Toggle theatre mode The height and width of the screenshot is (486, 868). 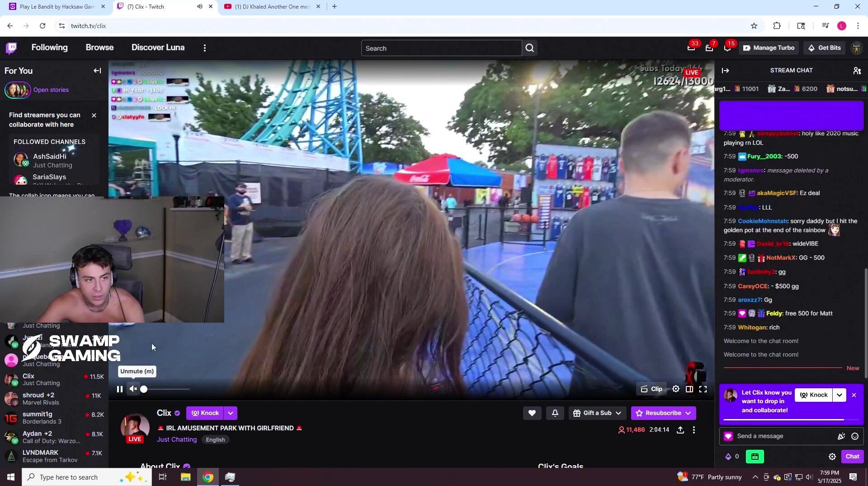(689, 389)
